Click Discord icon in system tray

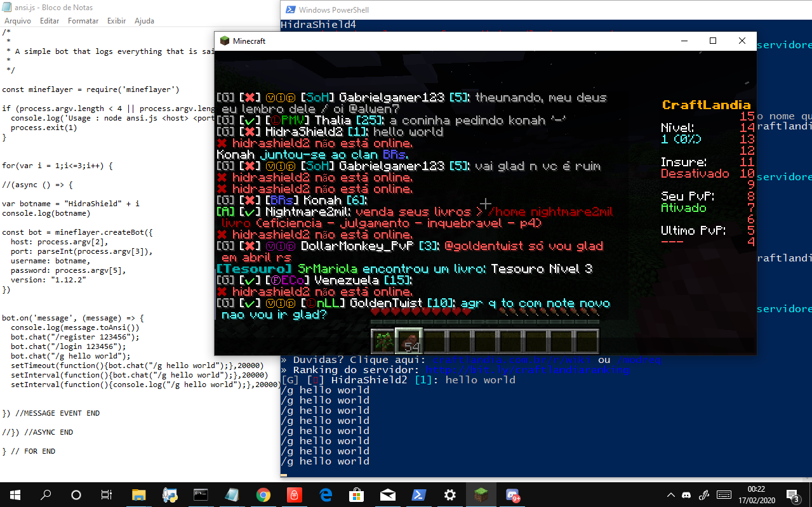click(686, 495)
